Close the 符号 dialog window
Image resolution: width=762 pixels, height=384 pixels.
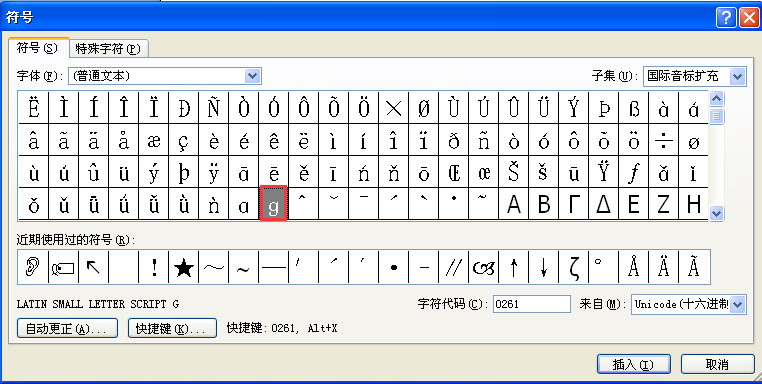(x=748, y=17)
